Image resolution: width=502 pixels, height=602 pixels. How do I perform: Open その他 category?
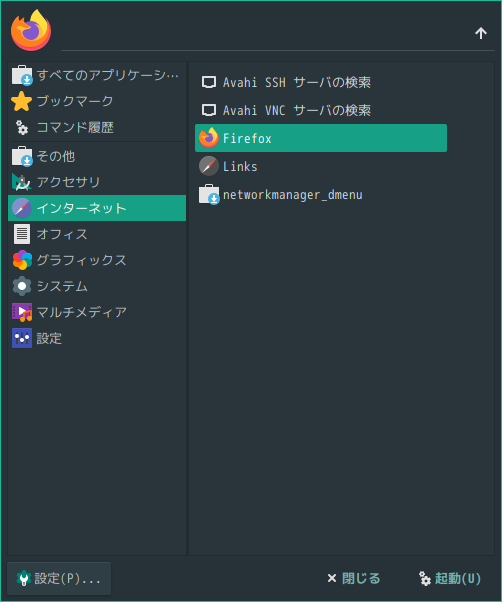97,156
